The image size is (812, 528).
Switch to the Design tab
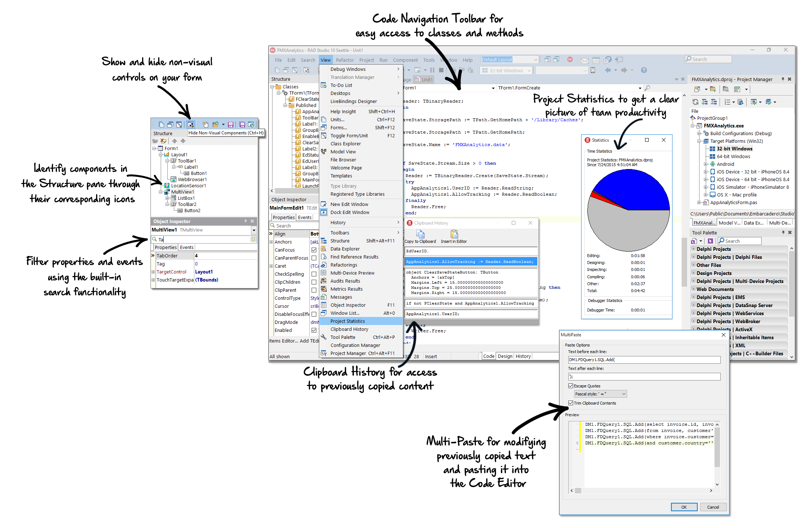[505, 356]
